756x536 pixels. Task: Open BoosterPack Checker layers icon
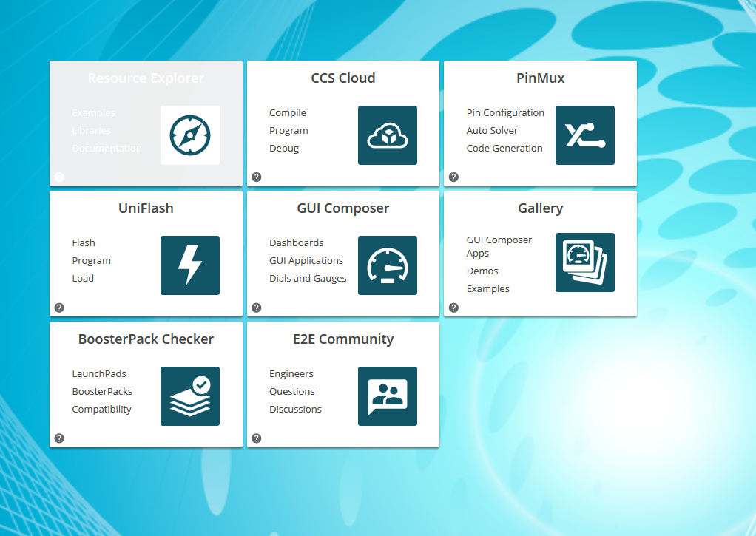(x=190, y=396)
